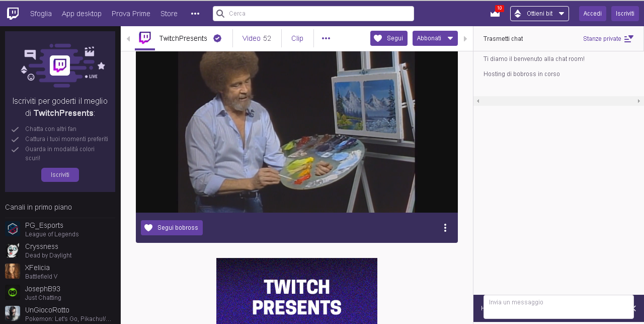The height and width of the screenshot is (324, 644).
Task: Click the top-right Iscriviti button
Action: [625, 14]
